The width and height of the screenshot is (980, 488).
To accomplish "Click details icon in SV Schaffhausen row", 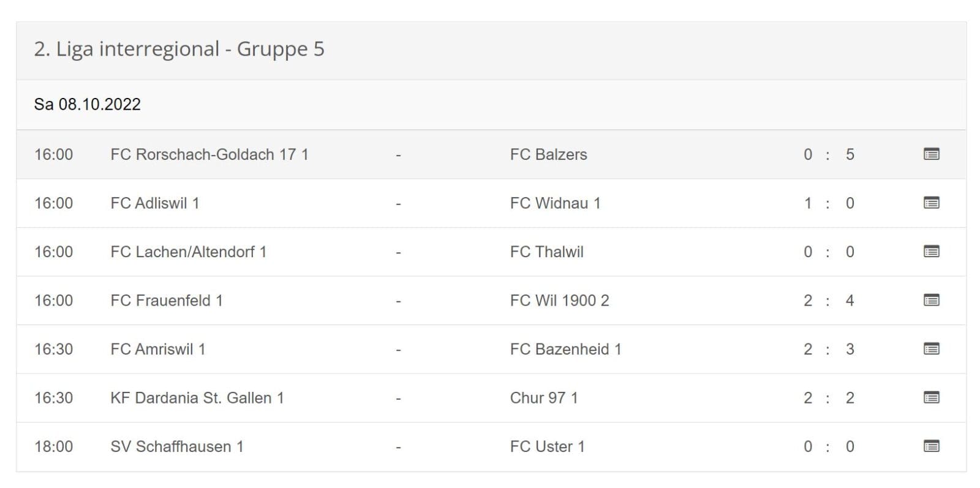I will [x=931, y=446].
